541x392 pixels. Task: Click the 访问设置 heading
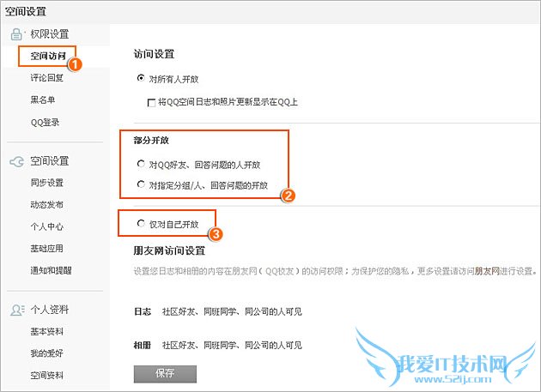(x=154, y=54)
